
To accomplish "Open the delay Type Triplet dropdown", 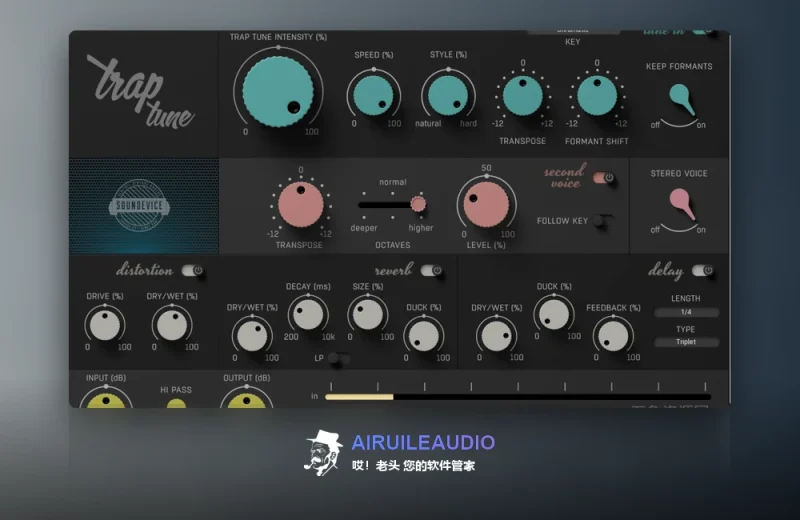I will (x=686, y=342).
